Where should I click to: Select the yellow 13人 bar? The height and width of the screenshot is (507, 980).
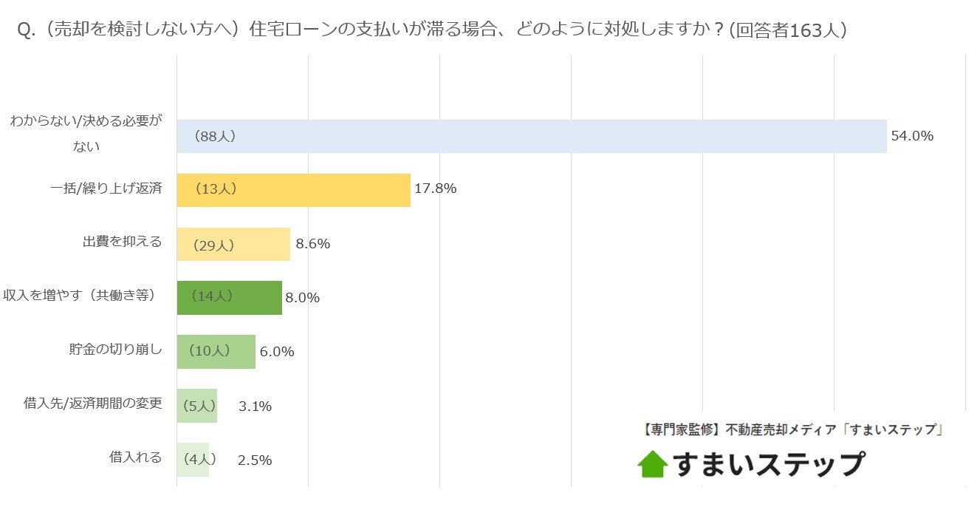pos(293,190)
